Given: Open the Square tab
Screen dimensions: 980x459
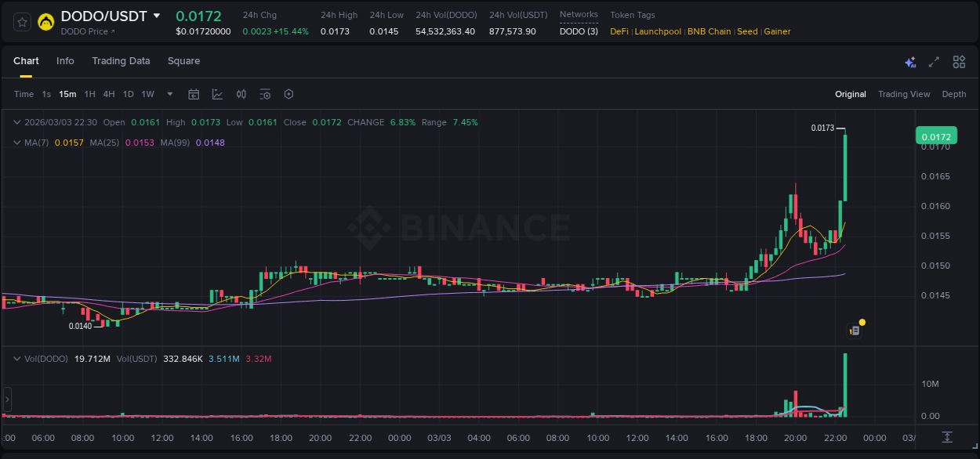Looking at the screenshot, I should (x=184, y=61).
